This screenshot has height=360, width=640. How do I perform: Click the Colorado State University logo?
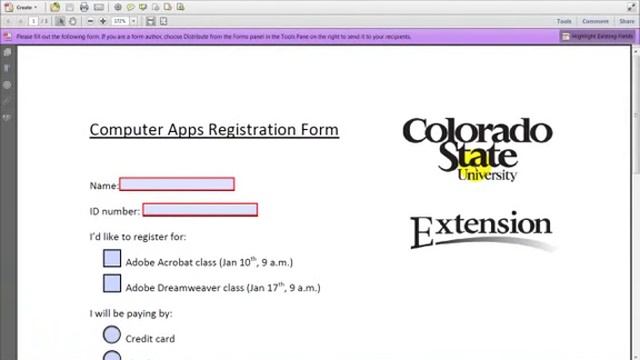[x=478, y=149]
